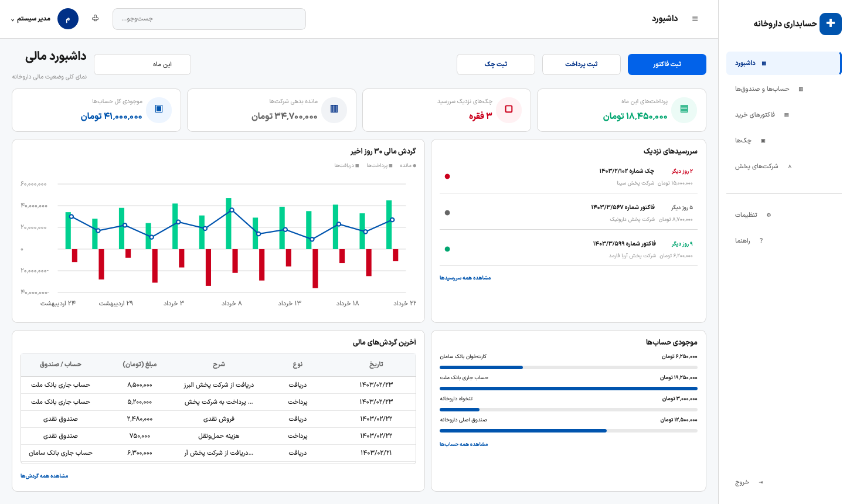Open فاکتورهای خرید menu item

[783, 115]
